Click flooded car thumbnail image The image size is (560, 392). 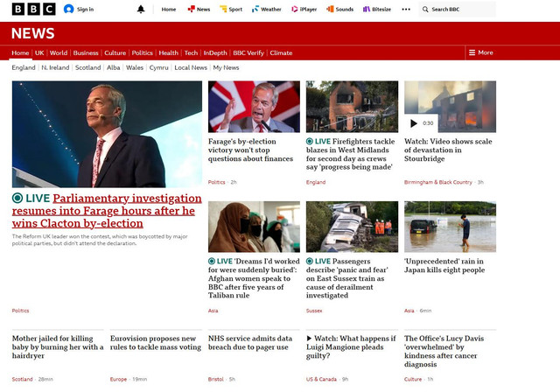[450, 227]
